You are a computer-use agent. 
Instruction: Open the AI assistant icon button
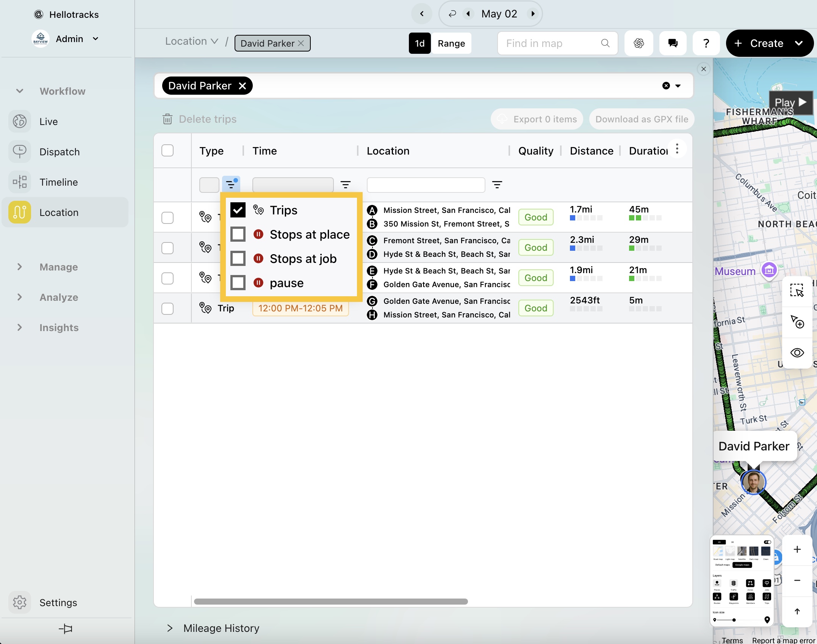point(639,43)
